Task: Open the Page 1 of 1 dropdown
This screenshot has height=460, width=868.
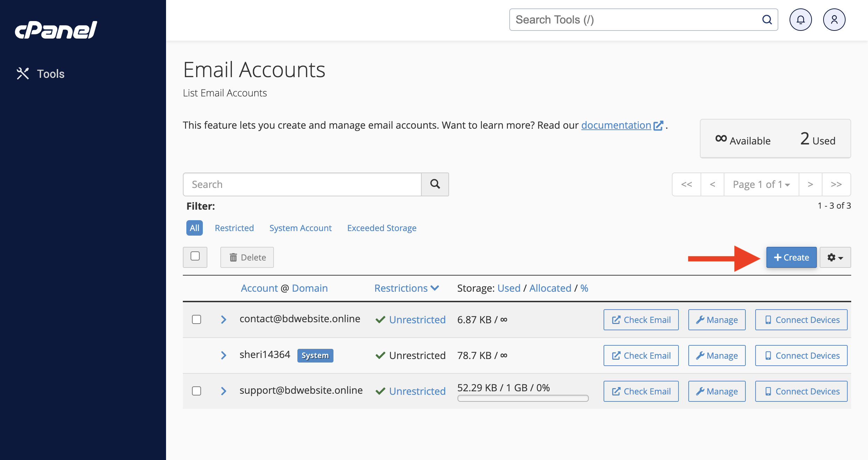Action: [x=761, y=184]
